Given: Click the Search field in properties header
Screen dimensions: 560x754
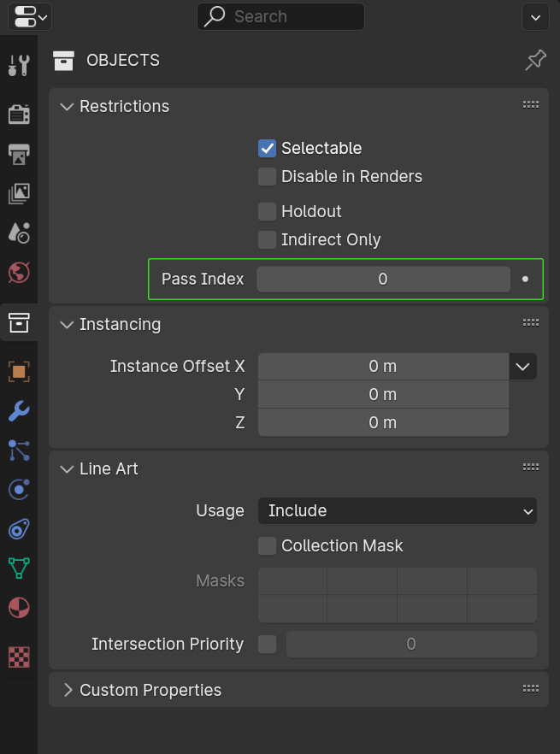Looking at the screenshot, I should (x=280, y=17).
